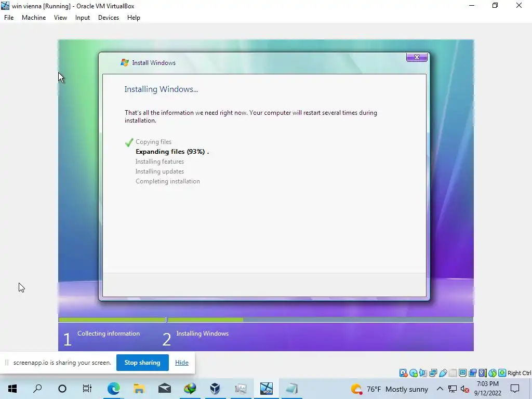532x399 pixels.
Task: Click Installing Windows stage label at bottom
Action: click(x=202, y=334)
